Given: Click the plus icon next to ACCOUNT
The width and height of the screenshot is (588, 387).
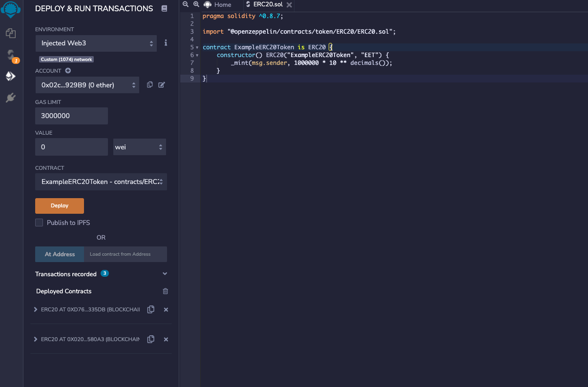Looking at the screenshot, I should tap(68, 71).
